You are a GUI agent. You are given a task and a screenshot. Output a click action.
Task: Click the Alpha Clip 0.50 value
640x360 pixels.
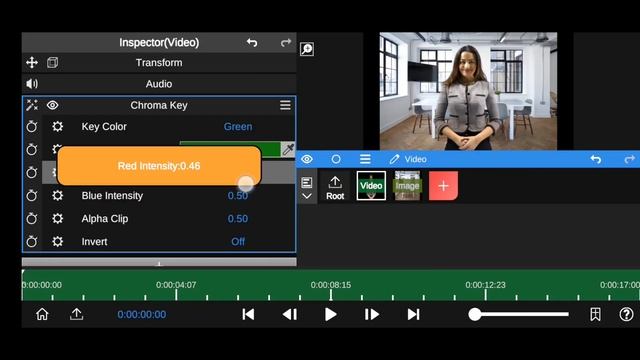coord(238,218)
